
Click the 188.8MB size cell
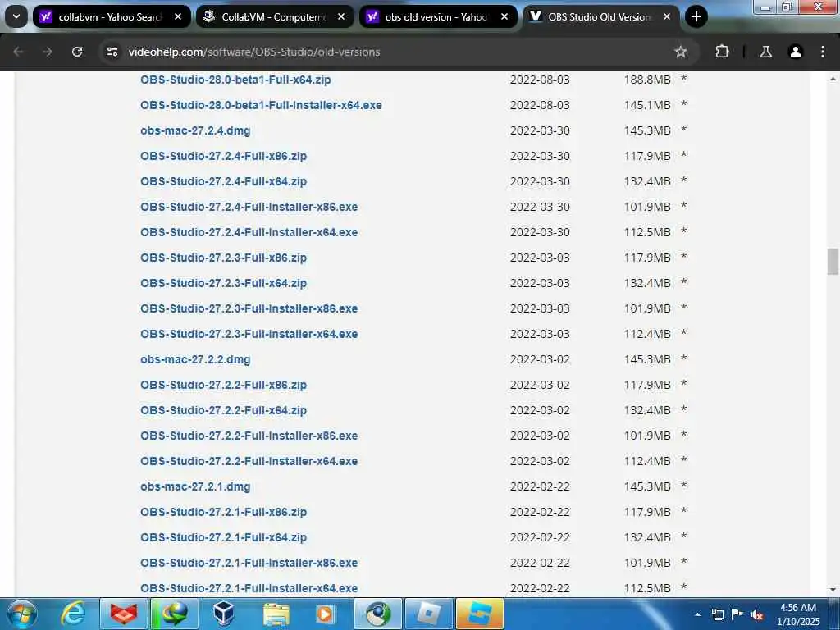click(647, 80)
